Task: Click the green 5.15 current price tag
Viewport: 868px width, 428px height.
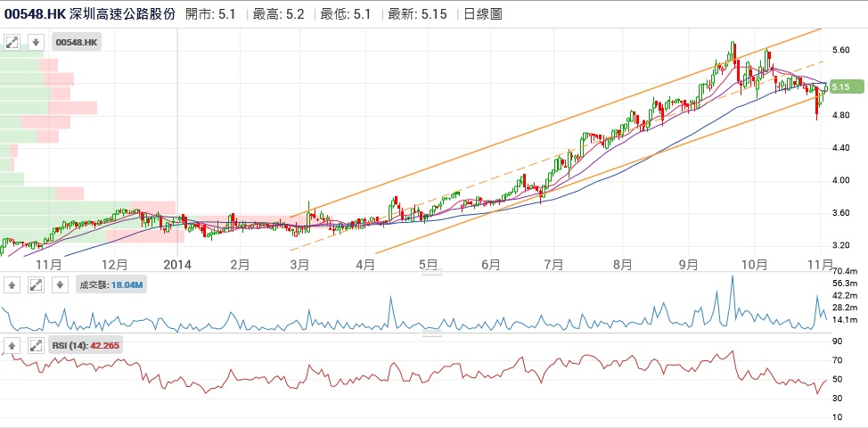Action: [x=845, y=86]
